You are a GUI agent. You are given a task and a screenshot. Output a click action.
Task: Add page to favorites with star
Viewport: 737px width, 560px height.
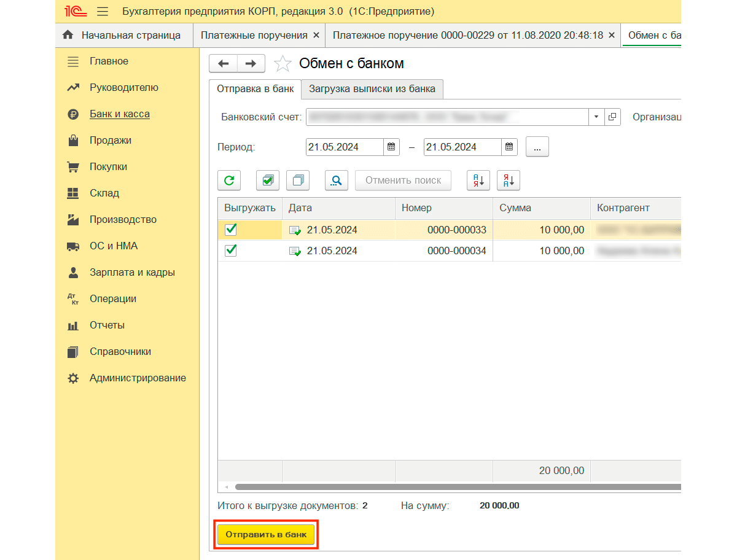pos(283,64)
